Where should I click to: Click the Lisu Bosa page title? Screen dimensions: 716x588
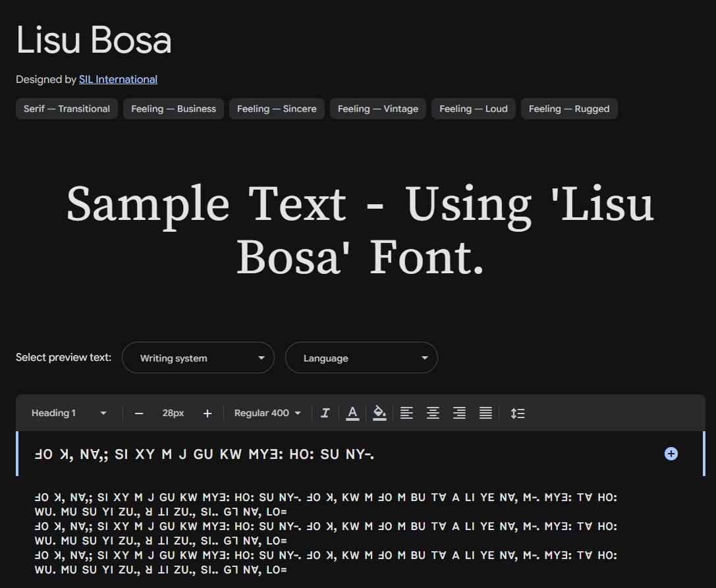click(94, 40)
